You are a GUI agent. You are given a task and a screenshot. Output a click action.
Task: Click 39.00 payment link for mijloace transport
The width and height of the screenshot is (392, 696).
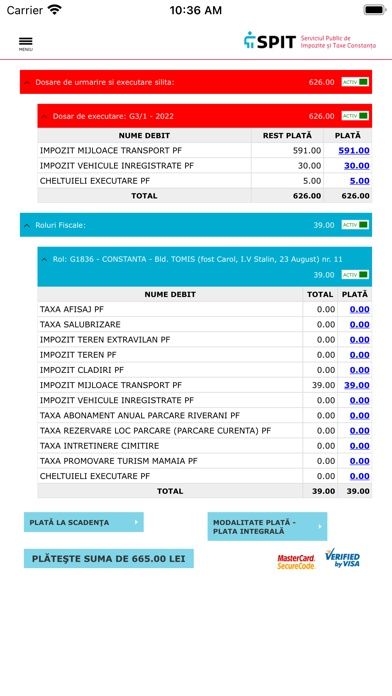pos(357,385)
